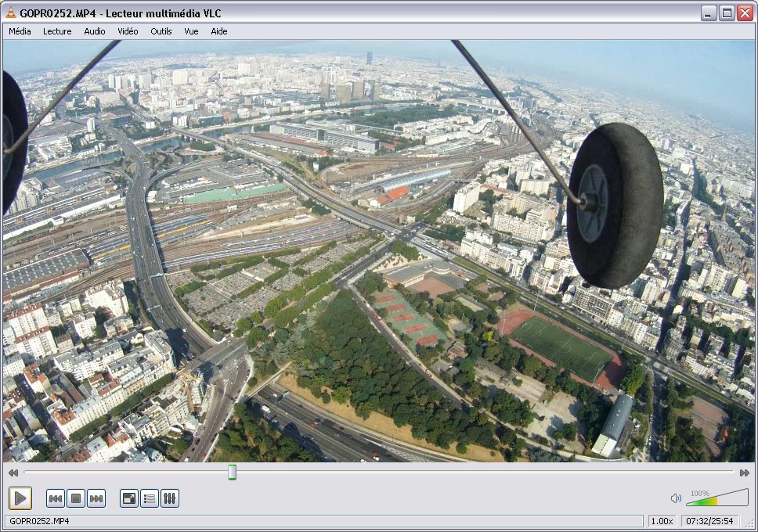758x532 pixels.
Task: Start playback with the Play button
Action: click(x=20, y=498)
